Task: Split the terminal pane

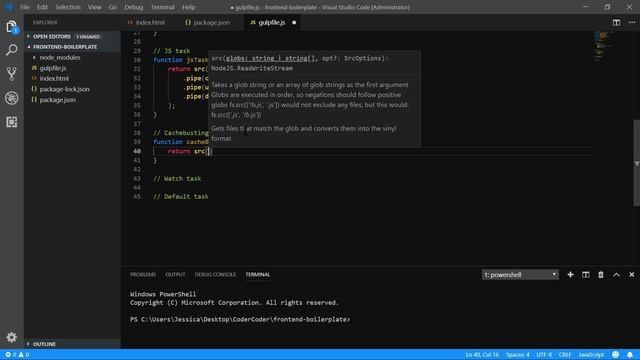Action: (586, 275)
